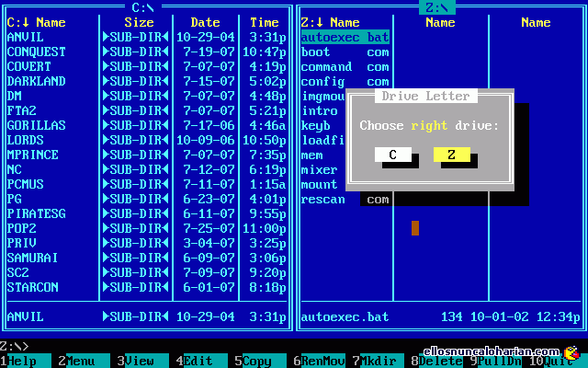The image size is (588, 368).
Task: Click 7Mkdir in the function key bar
Action: [373, 362]
